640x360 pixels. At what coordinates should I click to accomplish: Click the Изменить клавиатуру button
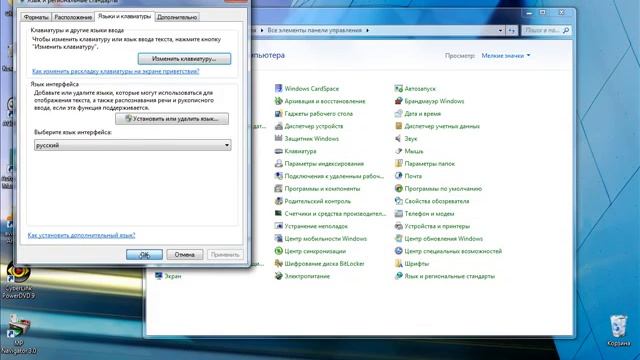click(x=184, y=59)
